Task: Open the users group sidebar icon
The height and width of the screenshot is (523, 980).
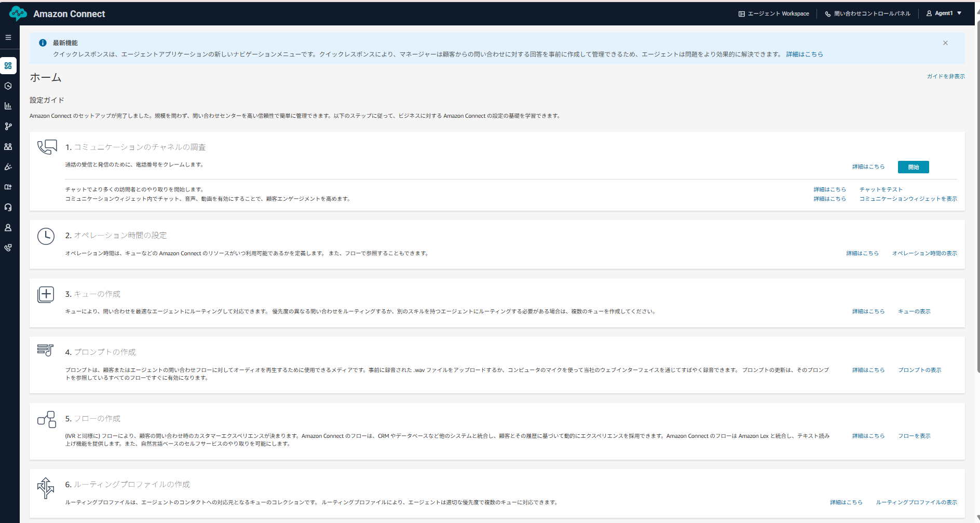Action: [8, 147]
